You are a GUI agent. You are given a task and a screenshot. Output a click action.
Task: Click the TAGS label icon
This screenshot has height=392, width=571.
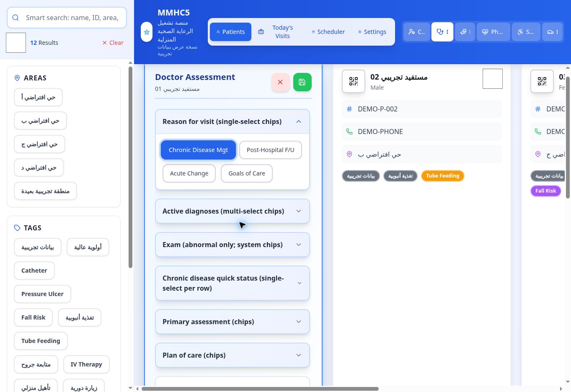(17, 228)
